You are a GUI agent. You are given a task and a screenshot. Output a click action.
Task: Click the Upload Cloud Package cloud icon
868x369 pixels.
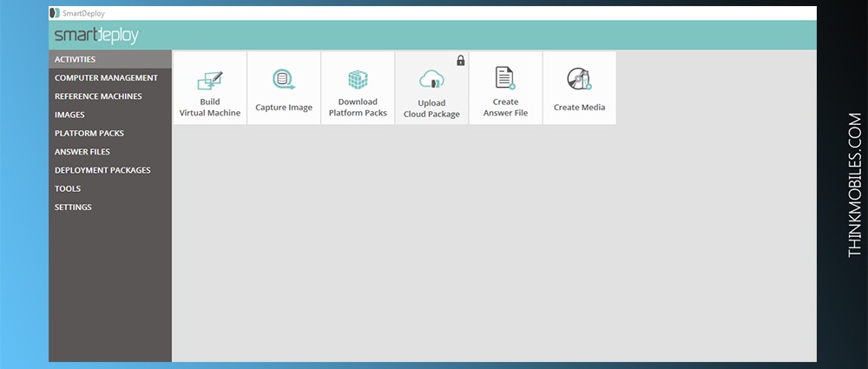(x=431, y=80)
